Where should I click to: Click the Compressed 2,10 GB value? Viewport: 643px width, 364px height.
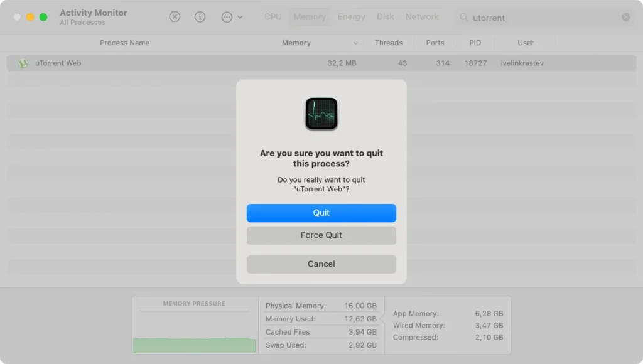click(x=489, y=338)
